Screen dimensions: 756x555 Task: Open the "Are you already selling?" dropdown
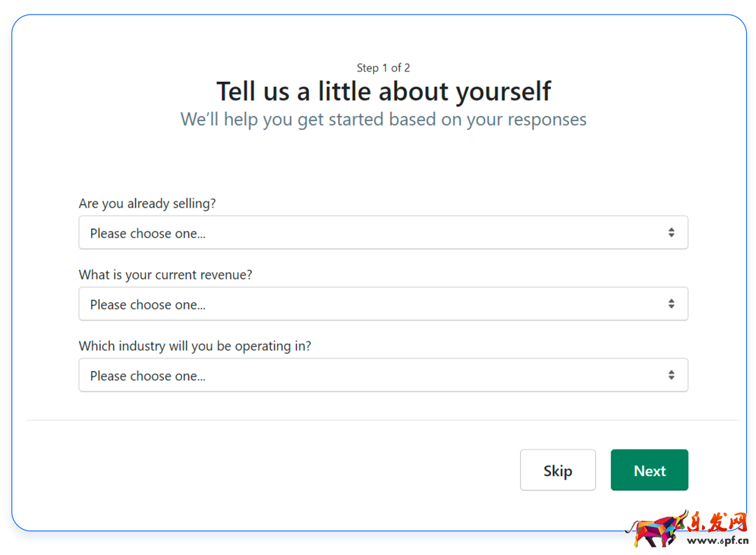(383, 232)
